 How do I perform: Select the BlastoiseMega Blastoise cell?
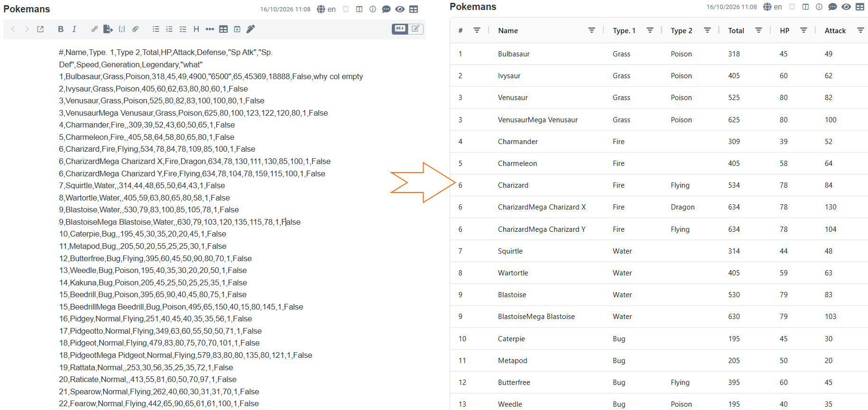(536, 317)
